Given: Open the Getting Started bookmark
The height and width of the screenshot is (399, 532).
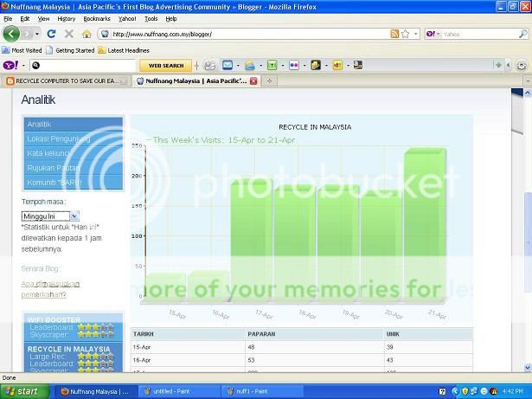Looking at the screenshot, I should tap(70, 50).
